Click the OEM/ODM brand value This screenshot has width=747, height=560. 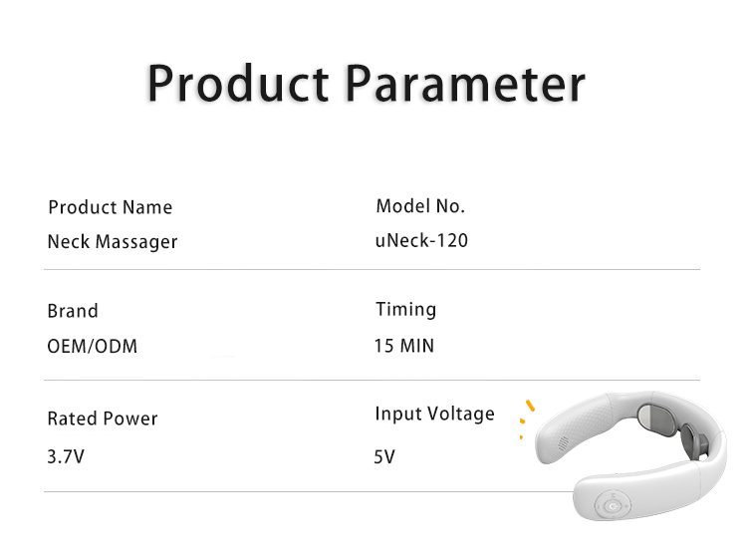(93, 347)
